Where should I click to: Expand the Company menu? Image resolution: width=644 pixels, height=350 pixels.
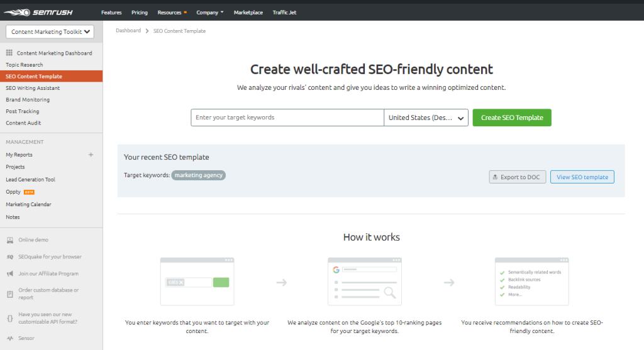(210, 13)
